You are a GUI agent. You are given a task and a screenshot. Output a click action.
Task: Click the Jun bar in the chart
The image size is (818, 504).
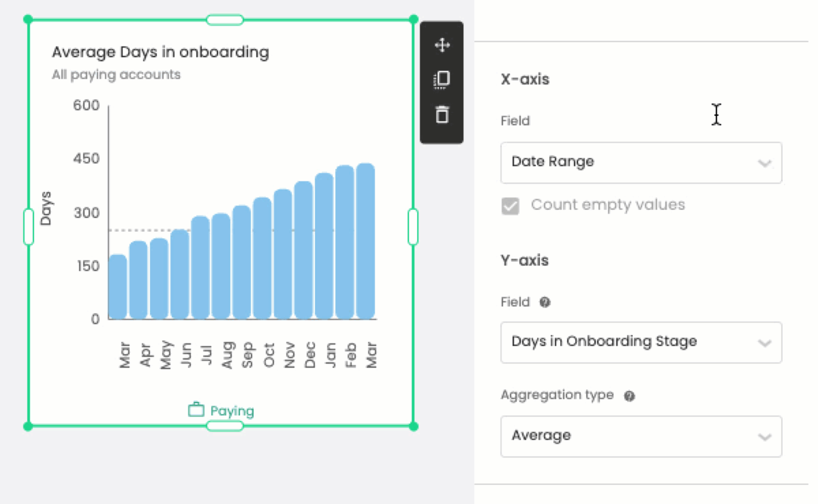pyautogui.click(x=180, y=274)
